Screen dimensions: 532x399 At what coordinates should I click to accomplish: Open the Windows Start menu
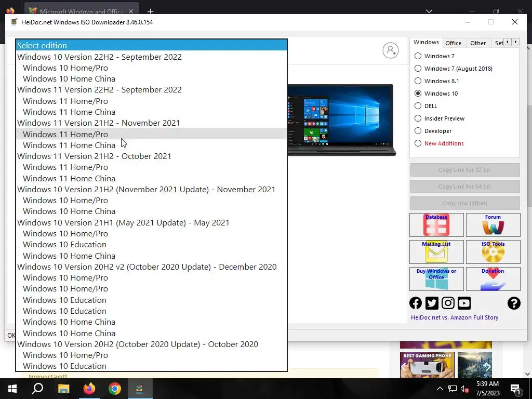[x=12, y=389]
